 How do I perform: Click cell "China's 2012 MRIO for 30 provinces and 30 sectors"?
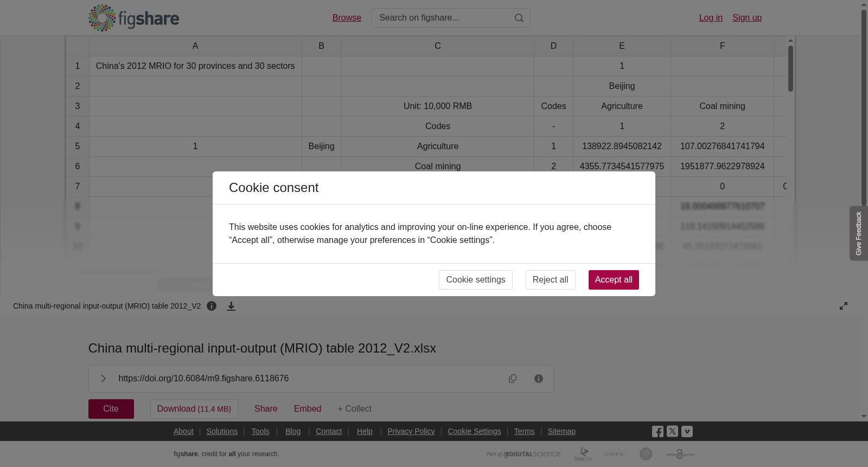[195, 66]
